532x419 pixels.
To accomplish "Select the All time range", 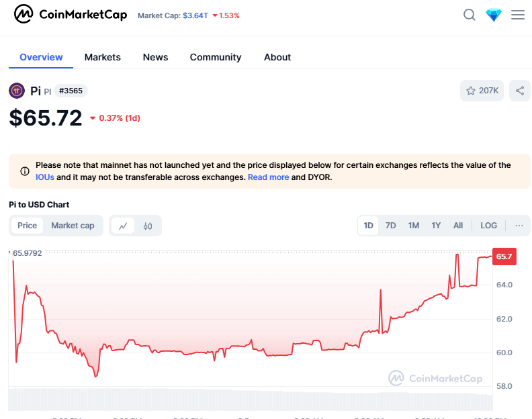I will coord(458,226).
